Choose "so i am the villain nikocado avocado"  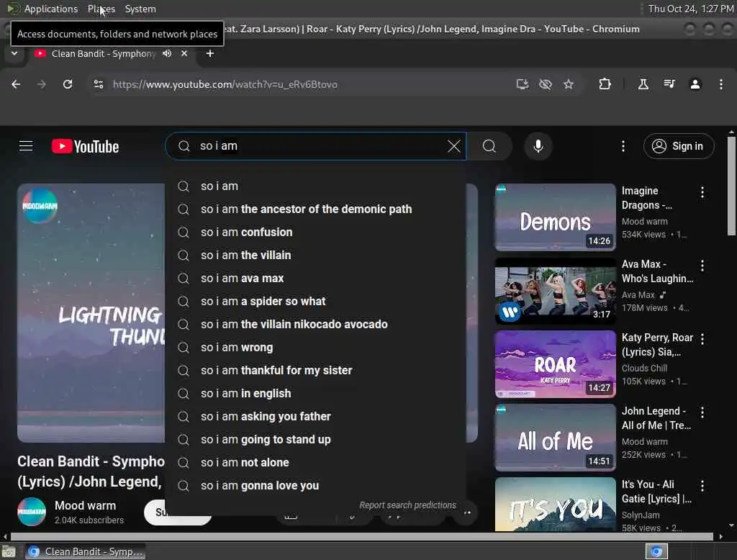pyautogui.click(x=315, y=325)
